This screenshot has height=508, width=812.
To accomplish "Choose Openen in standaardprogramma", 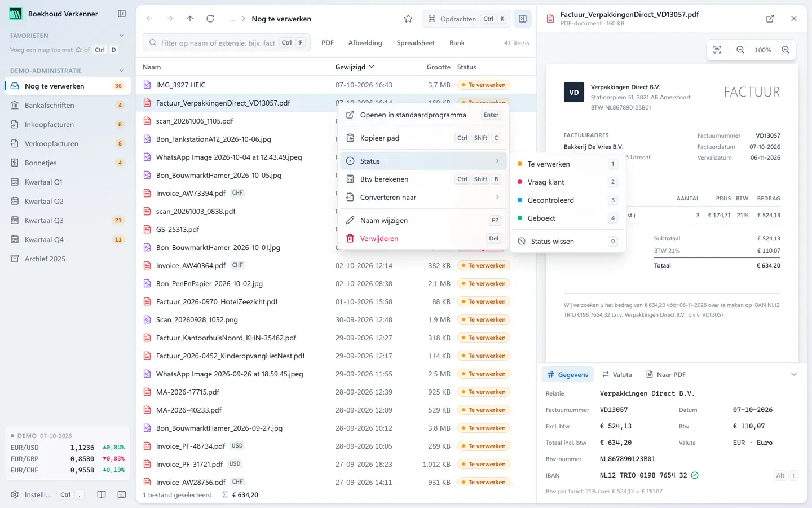I will tap(423, 115).
